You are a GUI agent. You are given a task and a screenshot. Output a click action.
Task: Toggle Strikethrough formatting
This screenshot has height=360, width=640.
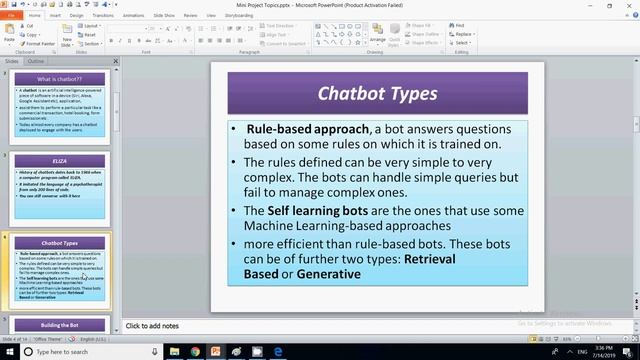148,41
